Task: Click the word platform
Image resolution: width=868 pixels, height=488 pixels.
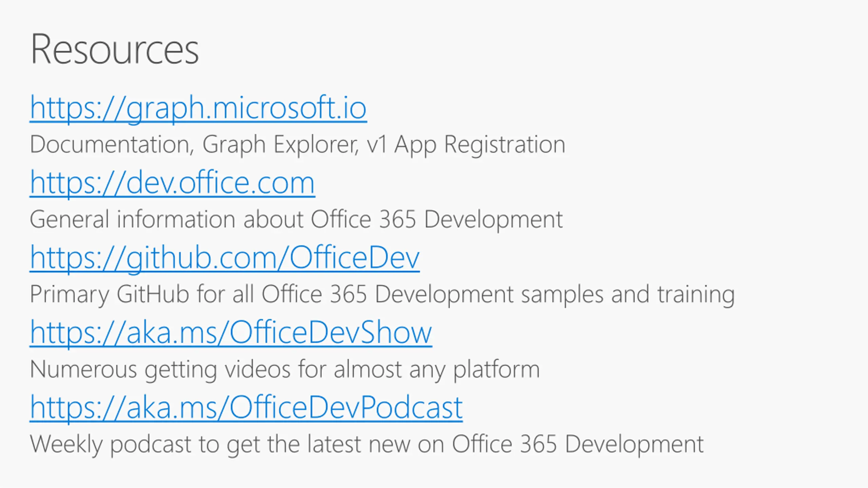Action: click(x=496, y=370)
